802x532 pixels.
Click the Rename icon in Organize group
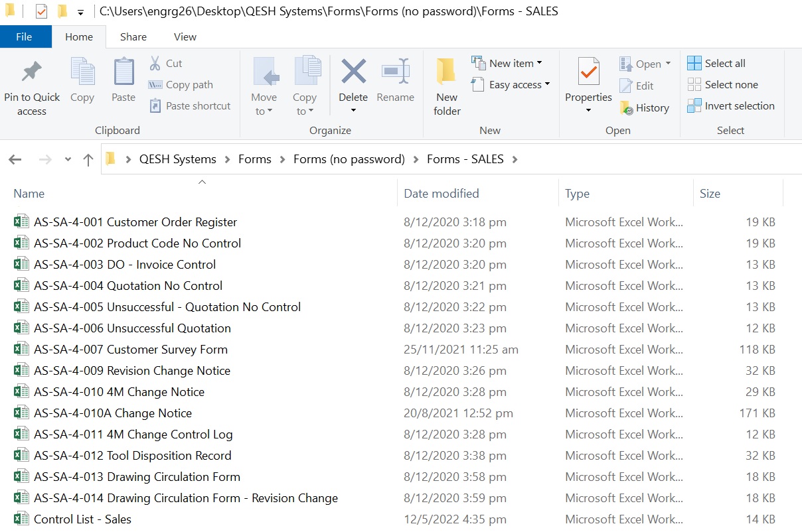tap(395, 72)
